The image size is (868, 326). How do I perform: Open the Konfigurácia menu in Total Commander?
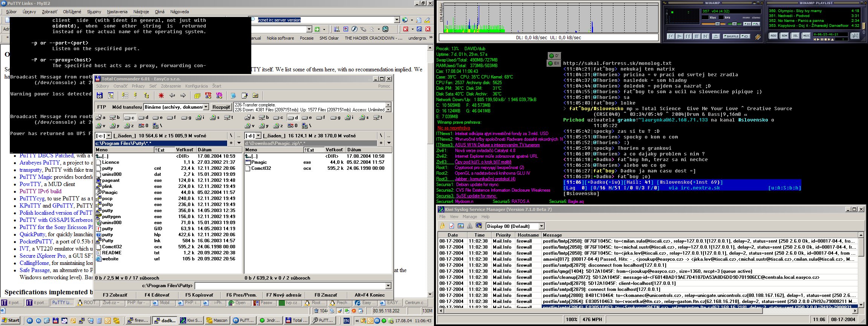tap(196, 86)
